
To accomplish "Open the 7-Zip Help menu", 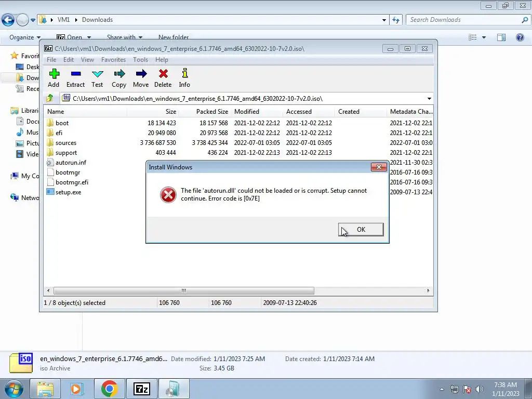I will (x=162, y=60).
